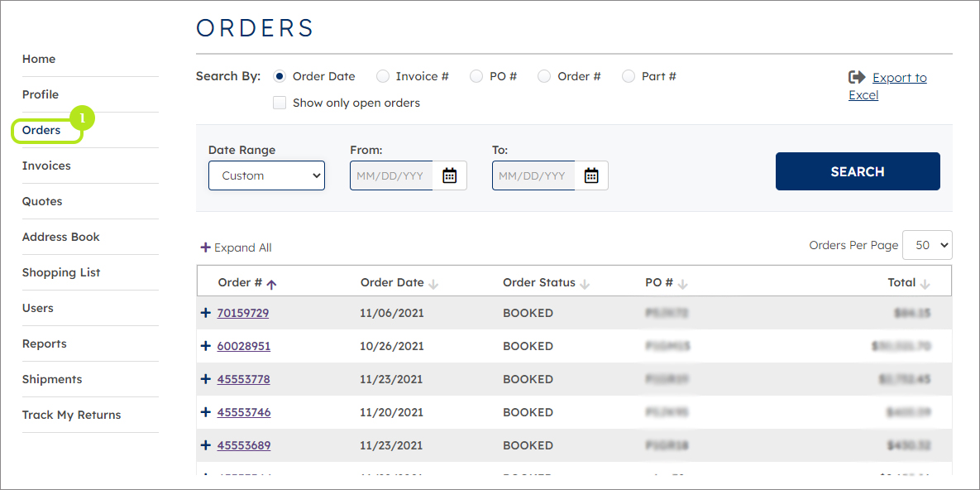Open Reports in sidebar
Viewport: 980px width, 490px height.
coord(45,344)
